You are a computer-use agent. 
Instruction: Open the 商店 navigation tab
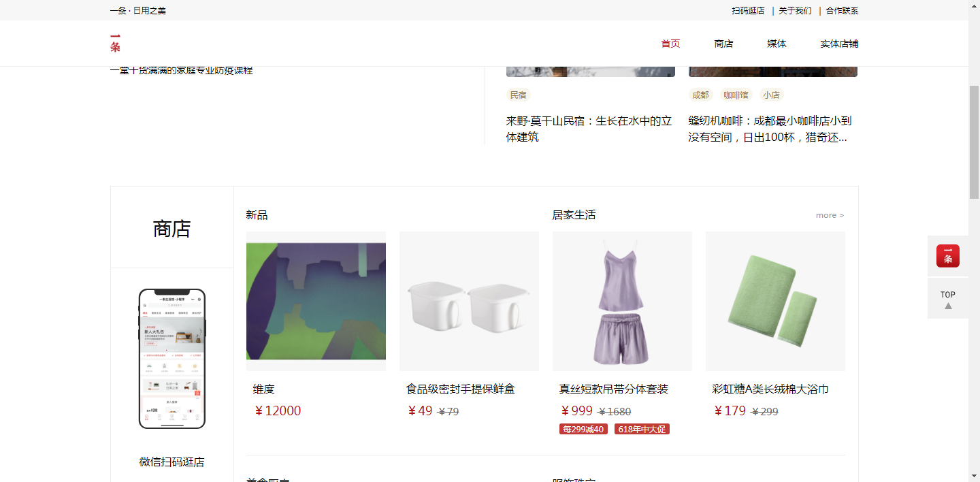[723, 44]
